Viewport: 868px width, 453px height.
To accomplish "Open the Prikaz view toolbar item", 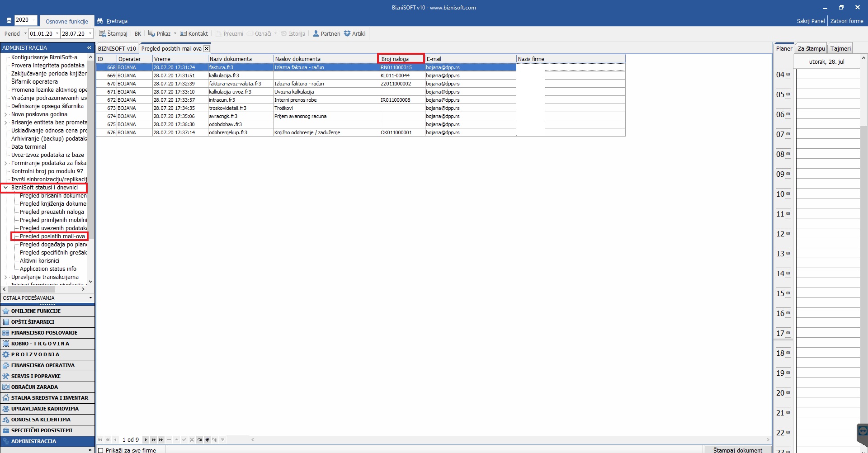I will [160, 33].
